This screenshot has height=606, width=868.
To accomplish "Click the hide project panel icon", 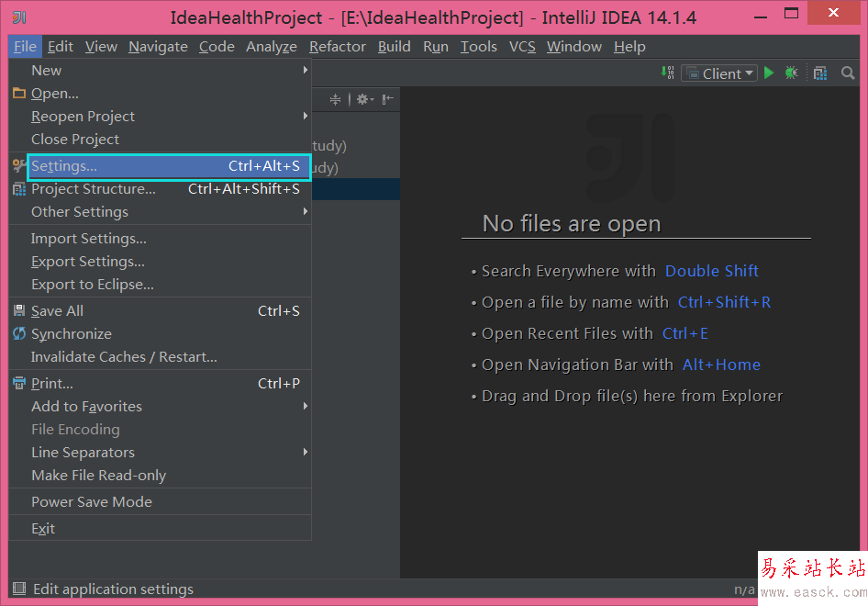I will pyautogui.click(x=388, y=99).
